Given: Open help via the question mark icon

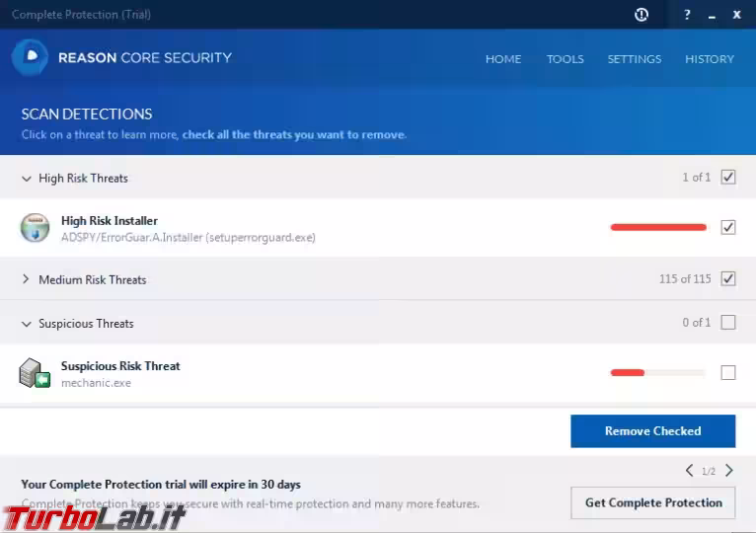Looking at the screenshot, I should (687, 15).
